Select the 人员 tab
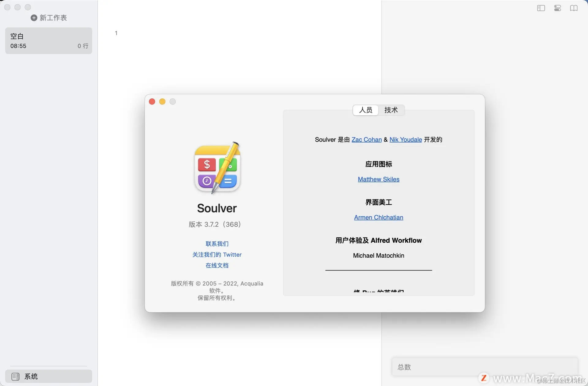The image size is (588, 386). tap(366, 110)
